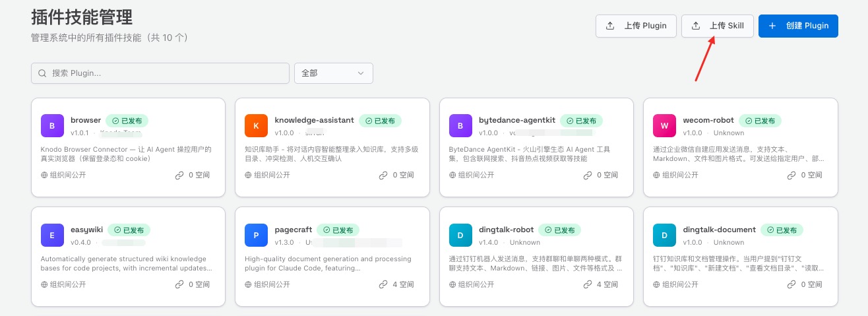Click the link icon beside dingtalk-document's 0 空间
The width and height of the screenshot is (868, 316).
click(x=791, y=284)
